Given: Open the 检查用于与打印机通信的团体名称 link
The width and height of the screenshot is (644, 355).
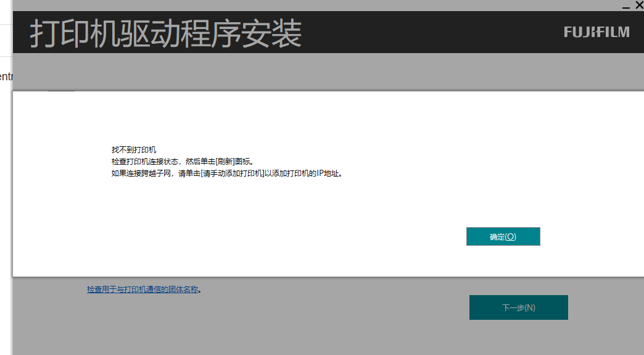Looking at the screenshot, I should click(x=142, y=290).
